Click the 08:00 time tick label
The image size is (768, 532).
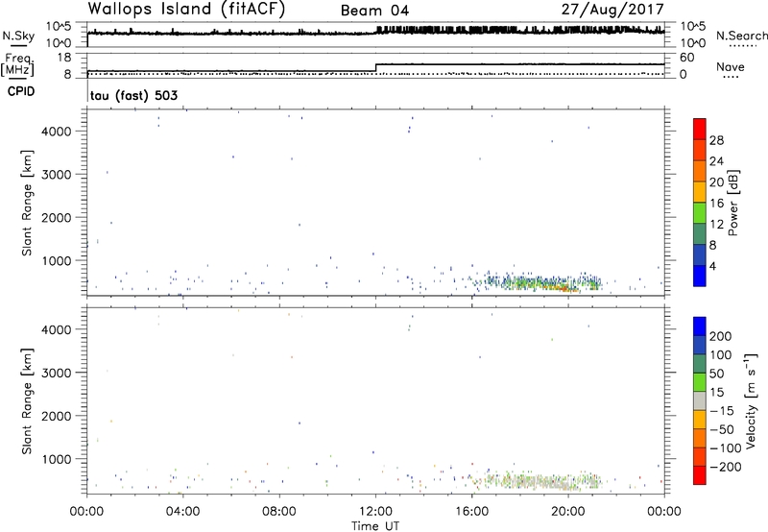point(279,512)
